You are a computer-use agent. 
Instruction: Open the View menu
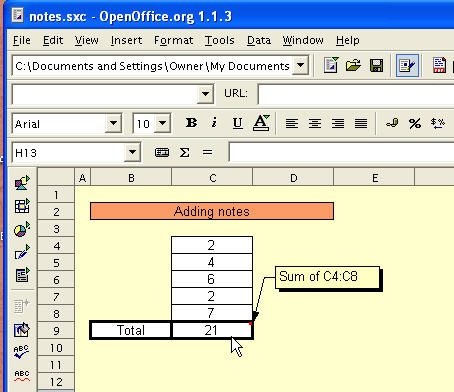[86, 40]
